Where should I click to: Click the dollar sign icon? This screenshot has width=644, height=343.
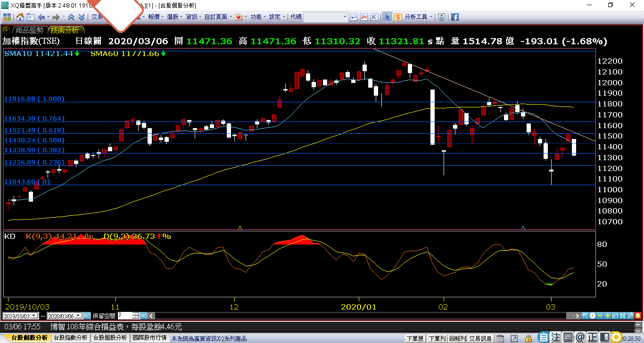tap(398, 17)
